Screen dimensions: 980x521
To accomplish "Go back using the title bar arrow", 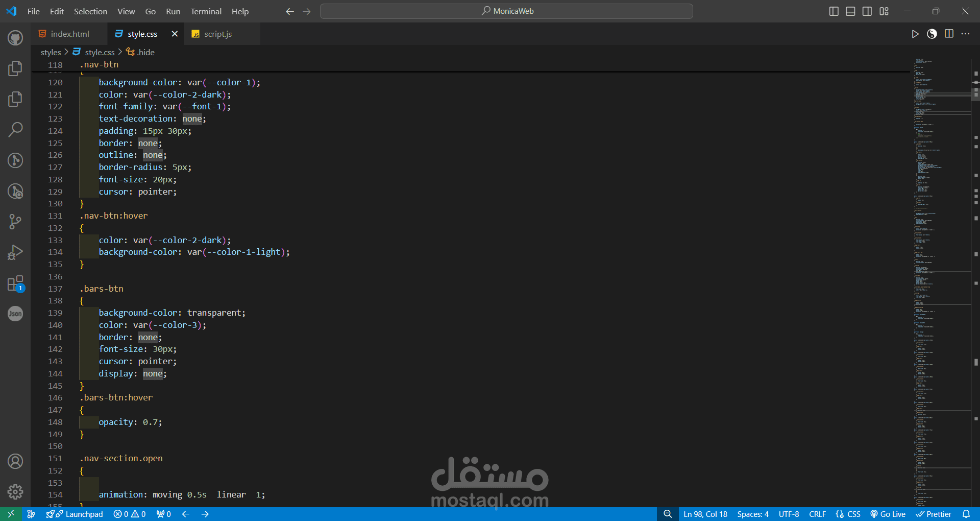I will (290, 11).
